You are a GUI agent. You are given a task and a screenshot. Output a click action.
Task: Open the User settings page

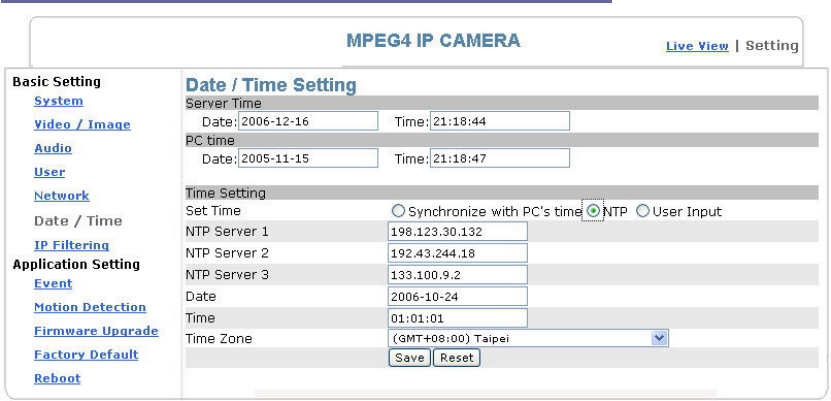49,172
